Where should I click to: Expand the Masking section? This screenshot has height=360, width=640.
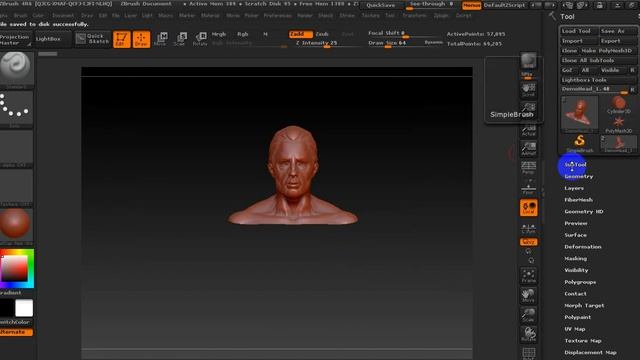[x=576, y=258]
